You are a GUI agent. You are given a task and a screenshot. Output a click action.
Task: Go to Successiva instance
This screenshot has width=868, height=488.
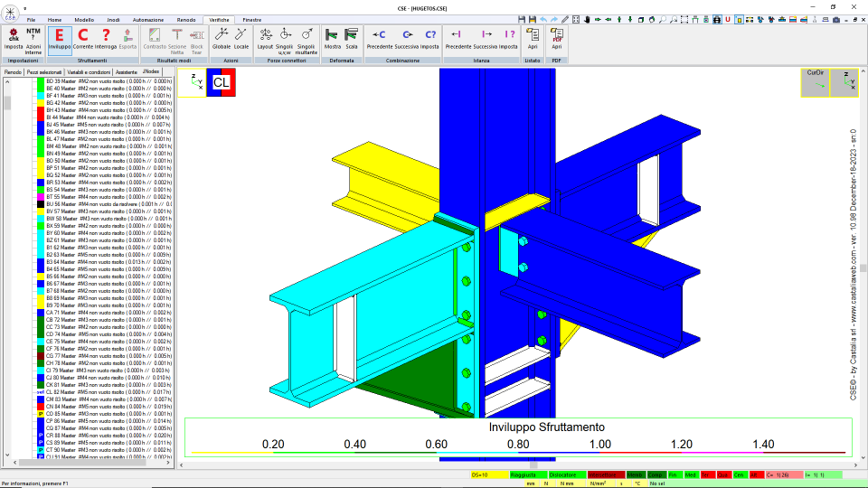[x=486, y=39]
